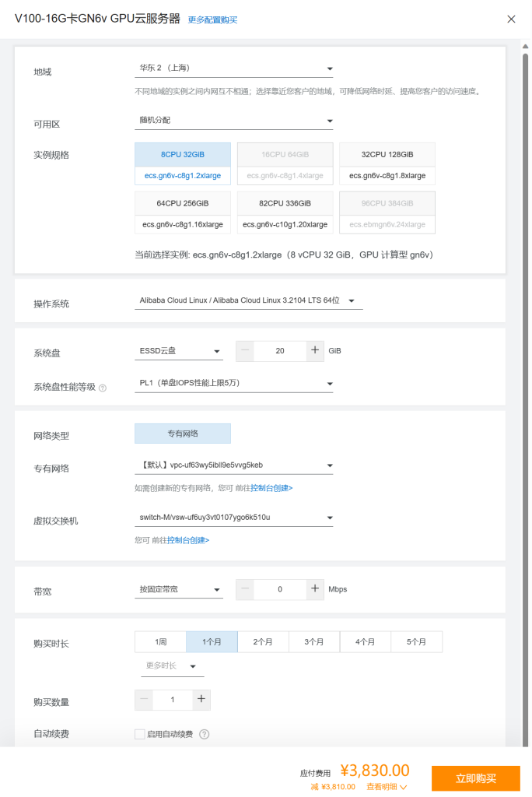This screenshot has height=797, width=532.
Task: Expand 查看明细 price details
Action: click(387, 787)
